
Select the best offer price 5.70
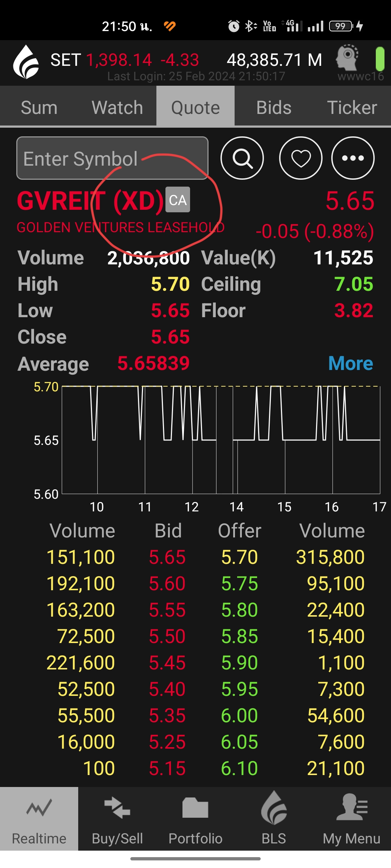pyautogui.click(x=240, y=557)
